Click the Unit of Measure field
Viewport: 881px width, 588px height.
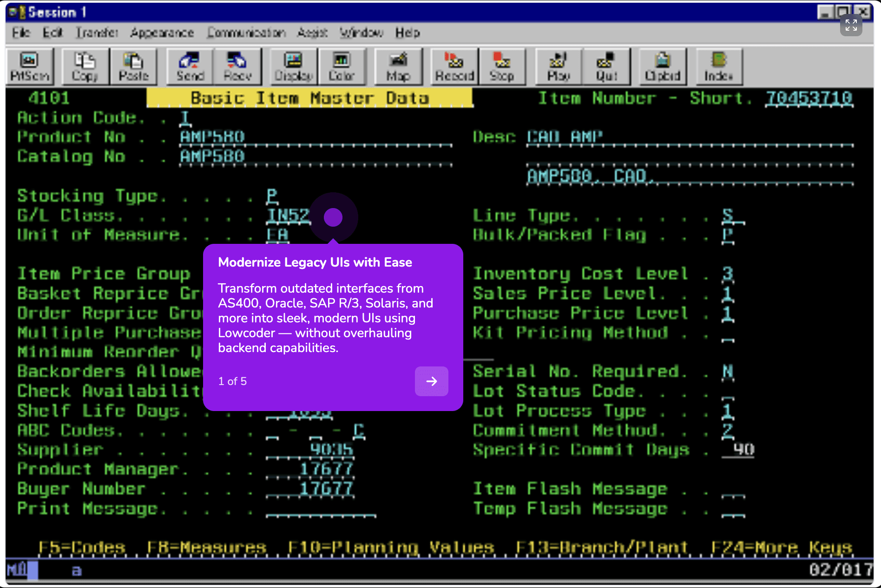pyautogui.click(x=277, y=235)
